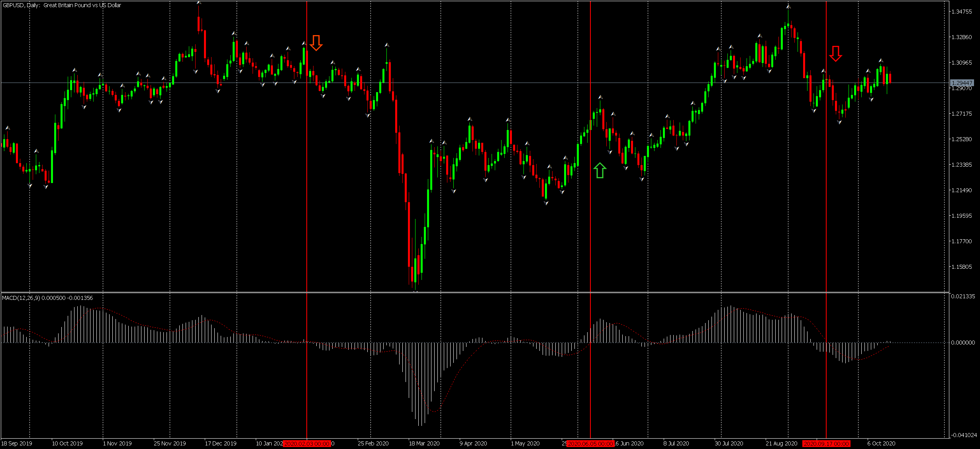Click the 1.17700 price axis label

962,241
